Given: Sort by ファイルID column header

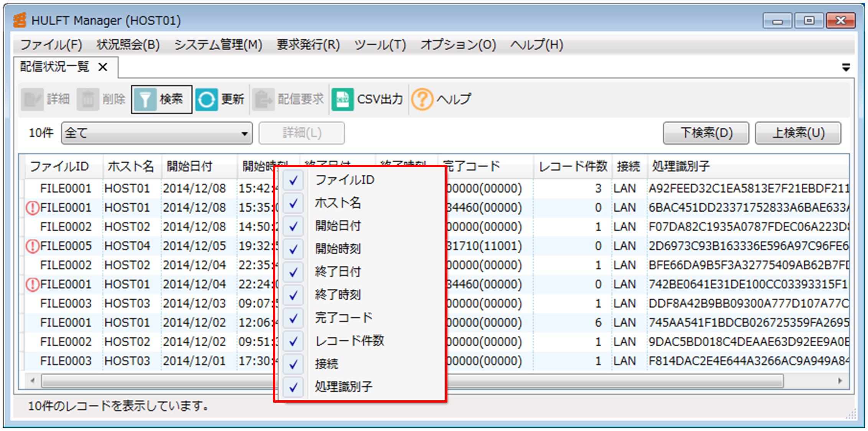Looking at the screenshot, I should [x=64, y=166].
